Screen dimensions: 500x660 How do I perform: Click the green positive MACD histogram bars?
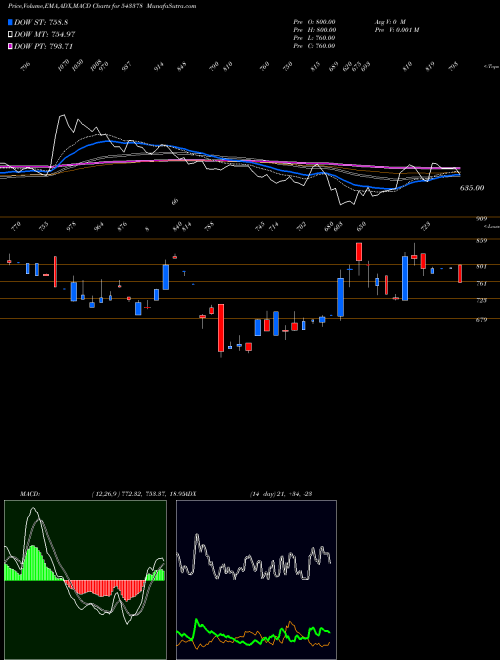pos(32,564)
